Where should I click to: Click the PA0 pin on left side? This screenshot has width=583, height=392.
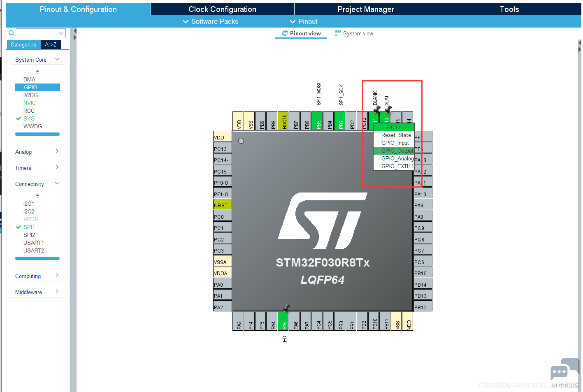pyautogui.click(x=223, y=284)
